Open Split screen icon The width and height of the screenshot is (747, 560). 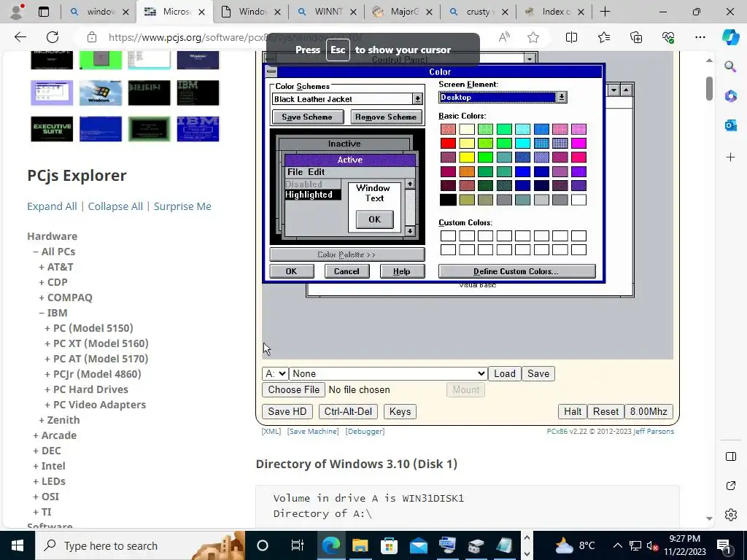[x=571, y=37]
